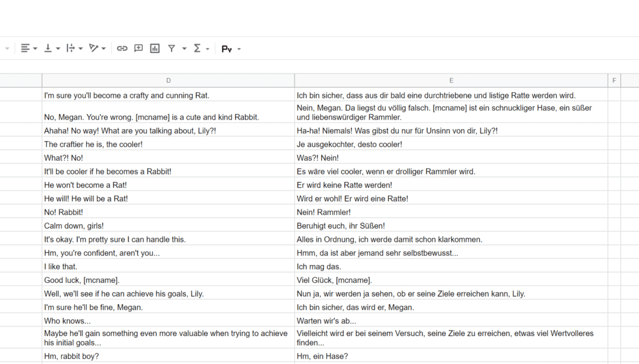Select cell "Who knows..."

168,320
